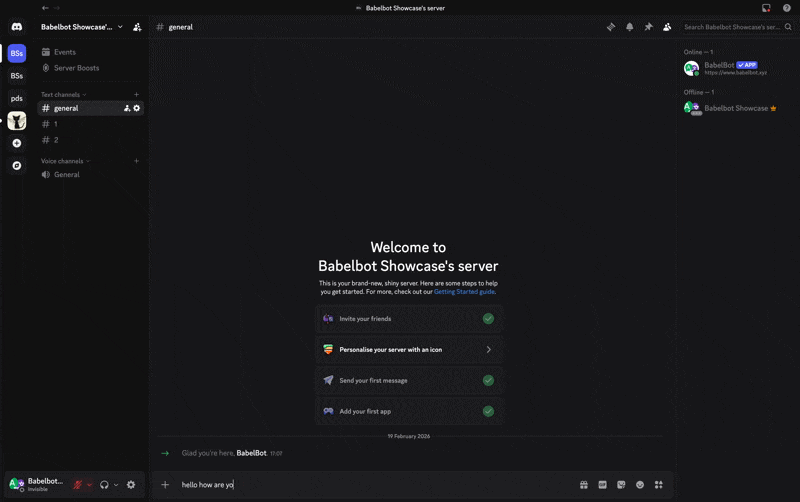This screenshot has width=800, height=502.
Task: Edit general channel gear icon
Action: [137, 108]
